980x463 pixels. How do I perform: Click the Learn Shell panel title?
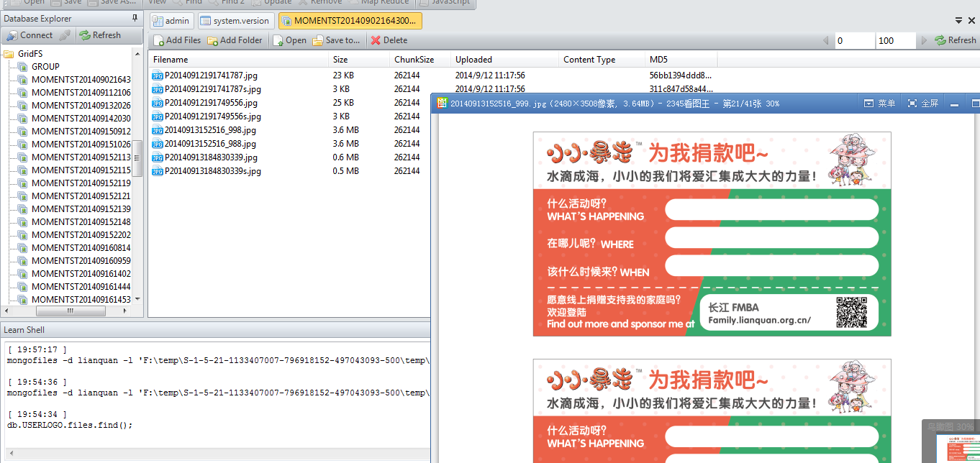click(24, 330)
